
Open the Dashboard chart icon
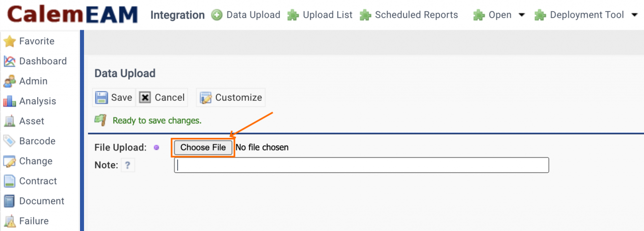tap(10, 61)
